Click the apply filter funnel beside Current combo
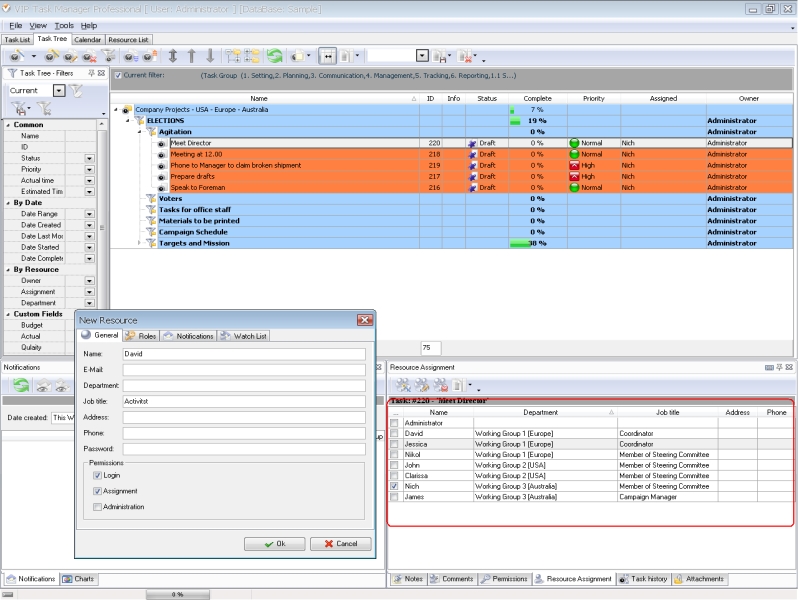This screenshot has width=800, height=600. coord(76,91)
